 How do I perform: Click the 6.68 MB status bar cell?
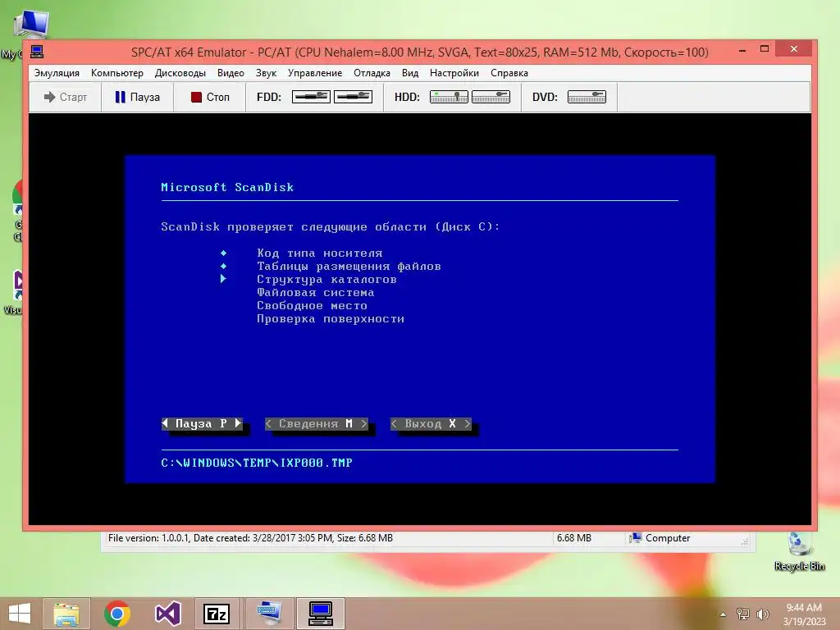tap(573, 538)
